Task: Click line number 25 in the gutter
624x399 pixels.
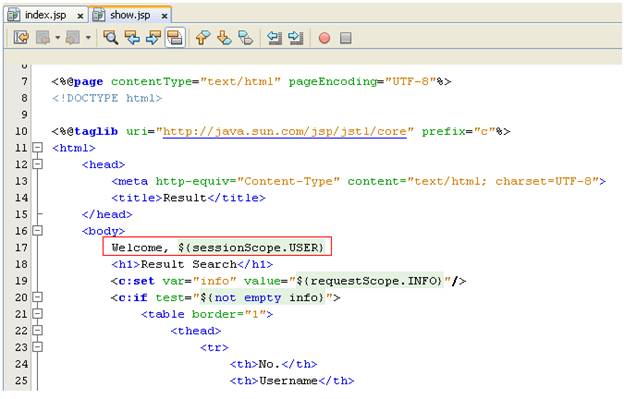Action: pos(21,381)
